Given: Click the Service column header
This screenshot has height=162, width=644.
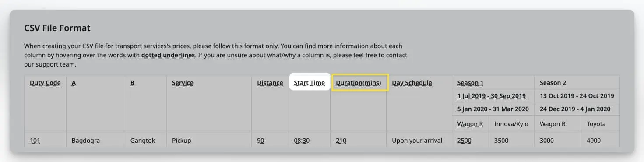Looking at the screenshot, I should click(x=183, y=83).
